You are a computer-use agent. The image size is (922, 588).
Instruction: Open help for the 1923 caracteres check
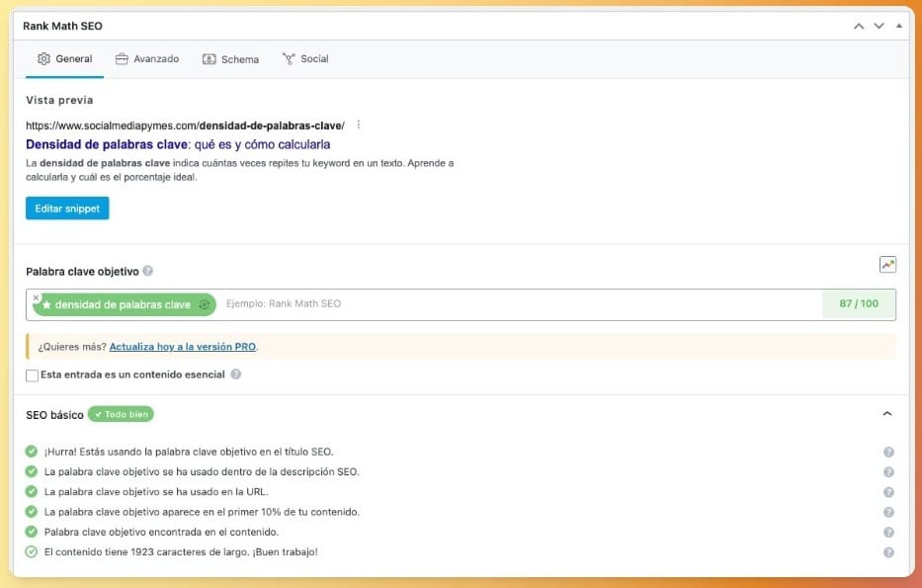pyautogui.click(x=888, y=552)
